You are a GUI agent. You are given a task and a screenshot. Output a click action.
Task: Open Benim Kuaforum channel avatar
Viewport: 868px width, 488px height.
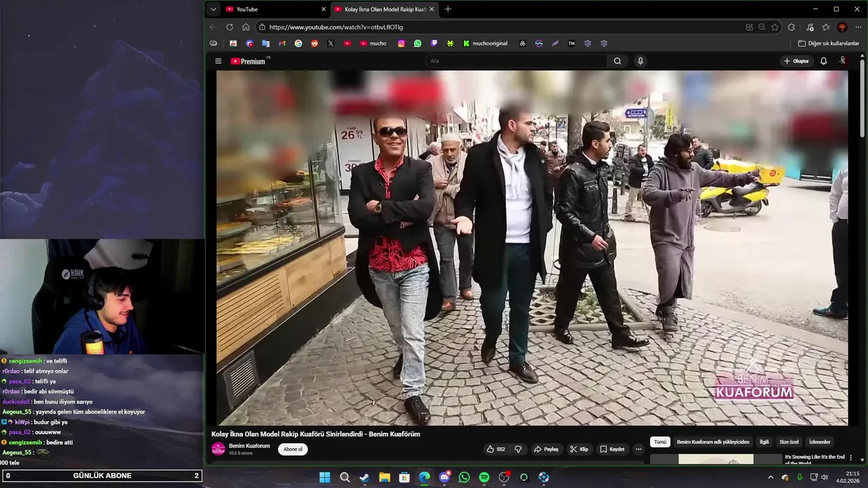tap(218, 449)
